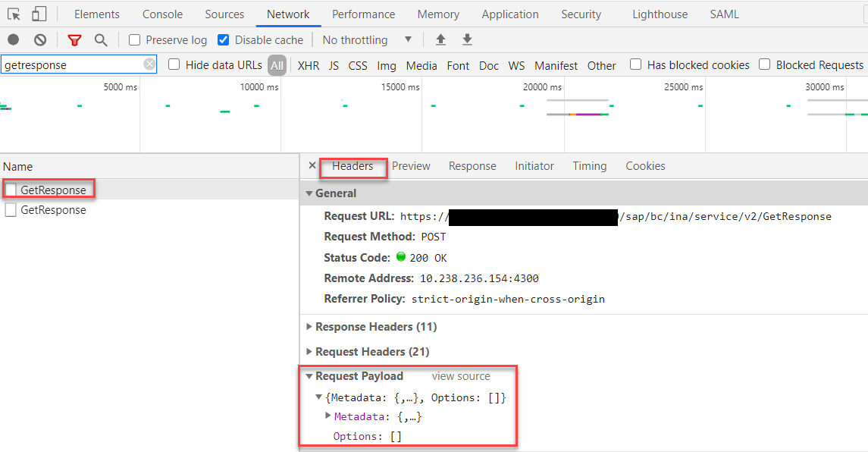Open the Security tab
Viewport: 868px width, 452px height.
tap(581, 14)
